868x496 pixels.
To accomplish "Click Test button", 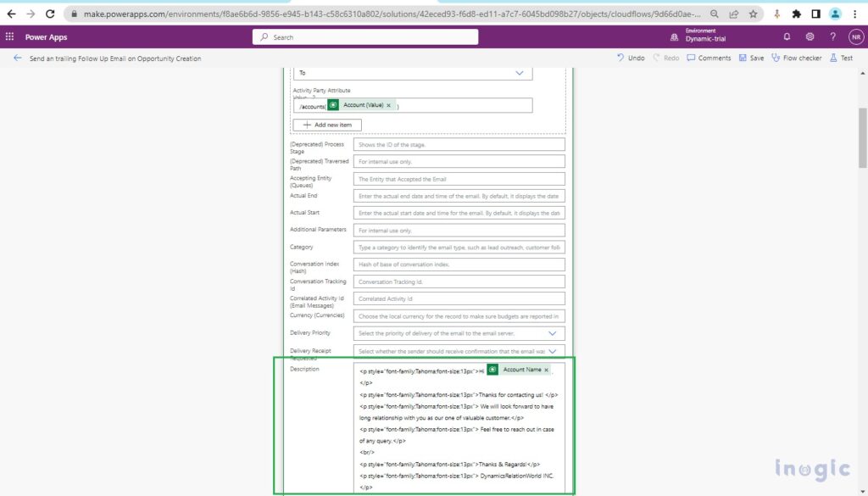I will tap(842, 58).
